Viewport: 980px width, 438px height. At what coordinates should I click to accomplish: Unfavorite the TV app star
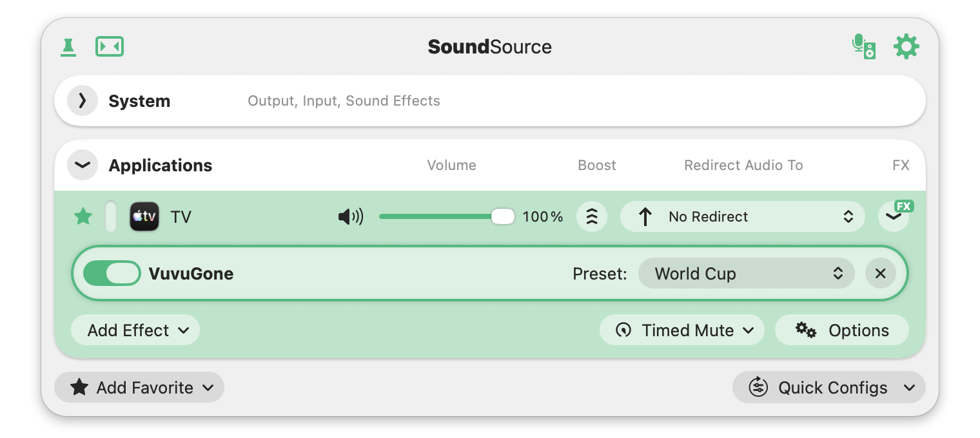point(83,216)
